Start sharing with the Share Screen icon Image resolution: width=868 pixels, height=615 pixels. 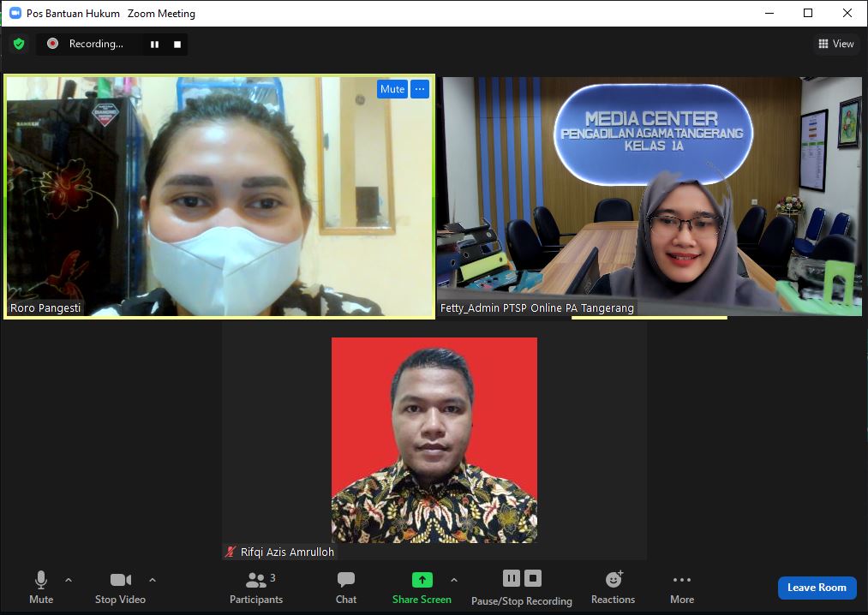coord(422,581)
